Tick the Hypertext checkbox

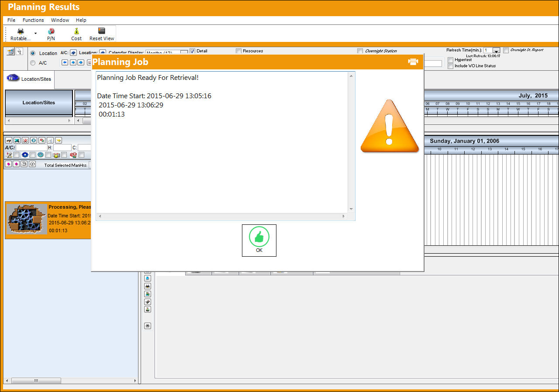pos(451,60)
